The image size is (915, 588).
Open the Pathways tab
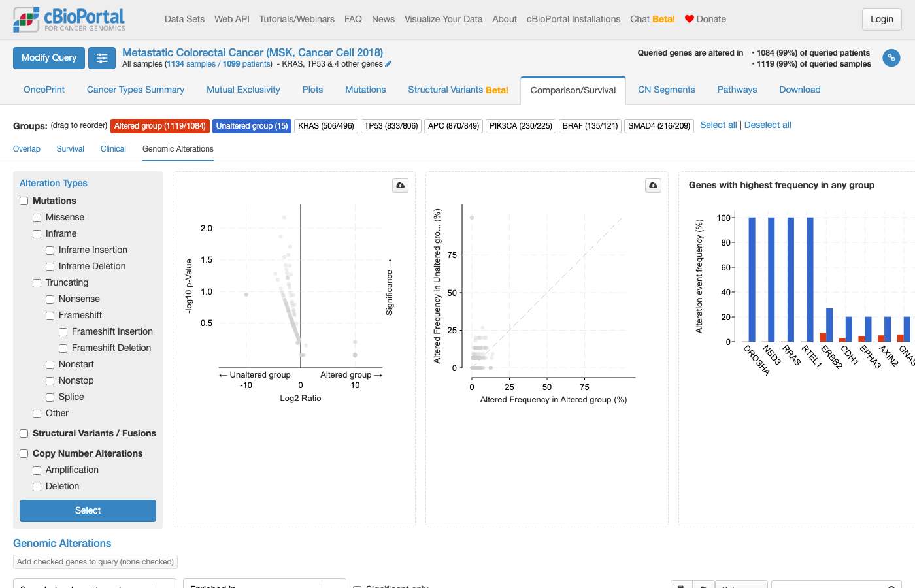[737, 90]
